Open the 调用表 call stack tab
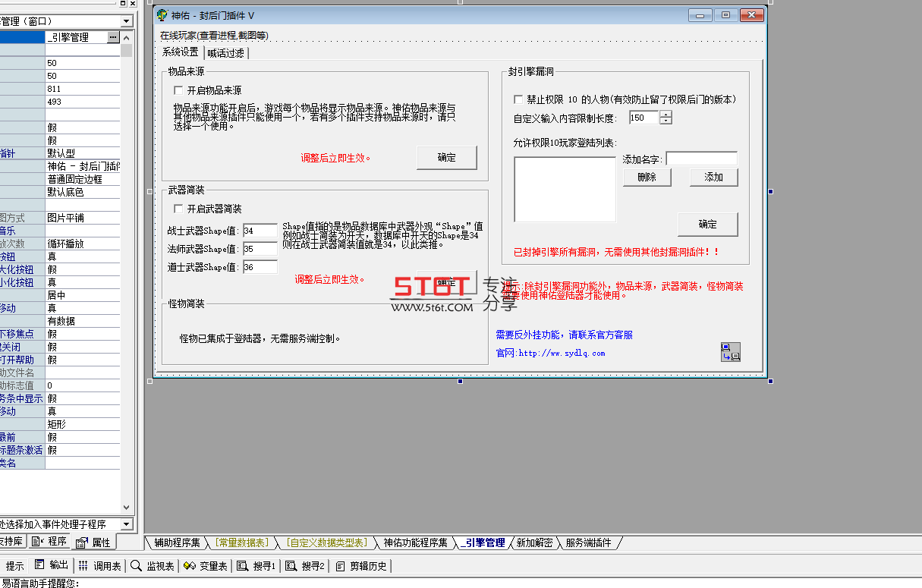 pyautogui.click(x=100, y=565)
